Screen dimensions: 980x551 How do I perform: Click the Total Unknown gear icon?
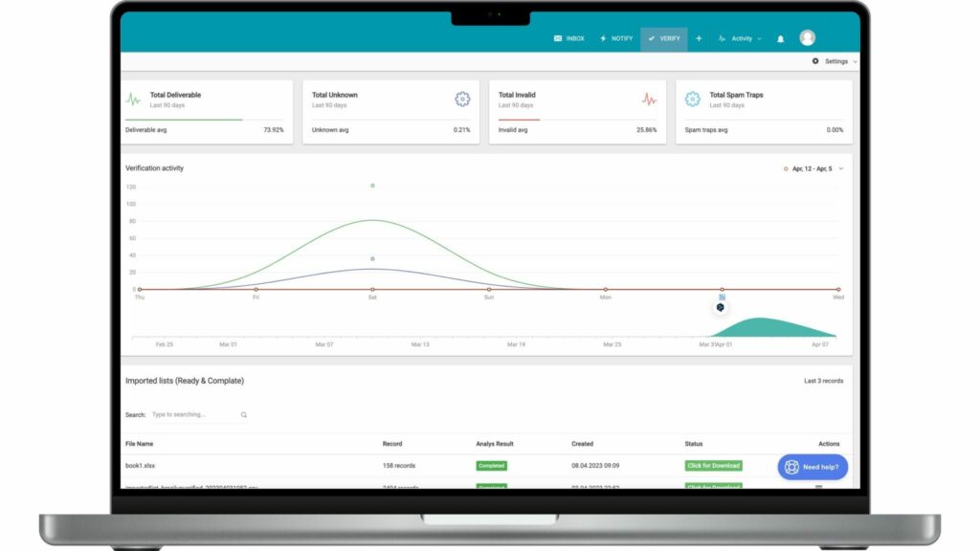pyautogui.click(x=462, y=99)
